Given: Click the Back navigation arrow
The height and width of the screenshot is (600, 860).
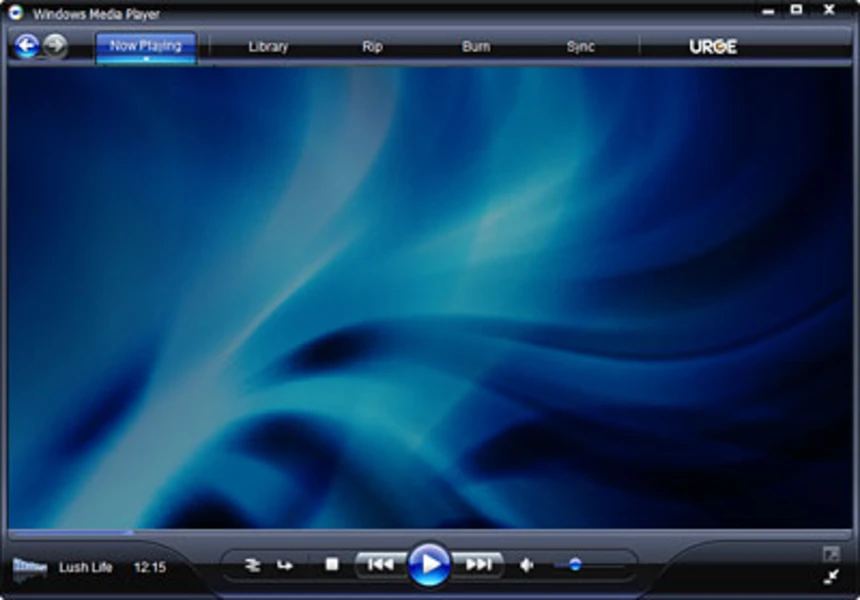Looking at the screenshot, I should point(28,45).
